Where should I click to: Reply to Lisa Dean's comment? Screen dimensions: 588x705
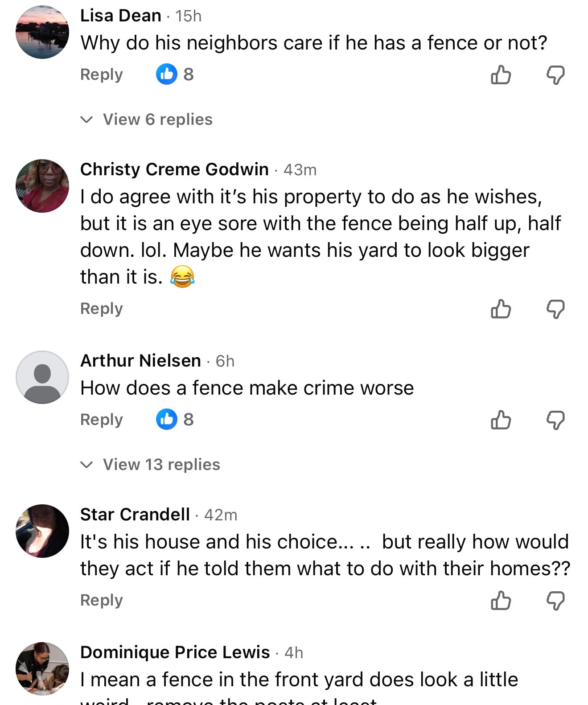coord(101,74)
